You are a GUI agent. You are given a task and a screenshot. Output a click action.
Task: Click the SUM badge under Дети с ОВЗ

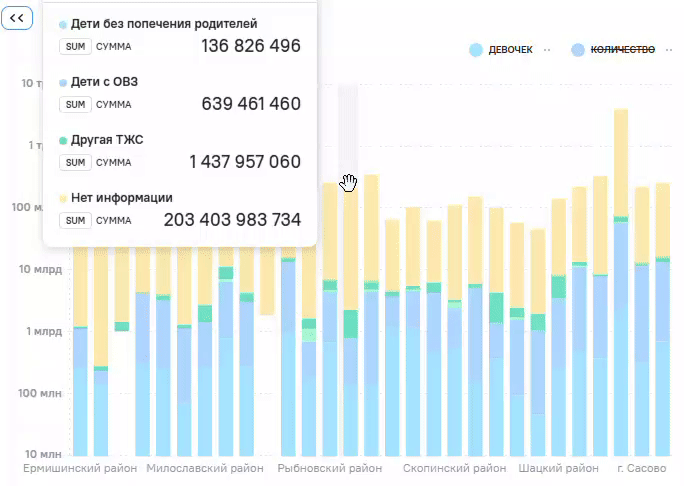coord(75,104)
